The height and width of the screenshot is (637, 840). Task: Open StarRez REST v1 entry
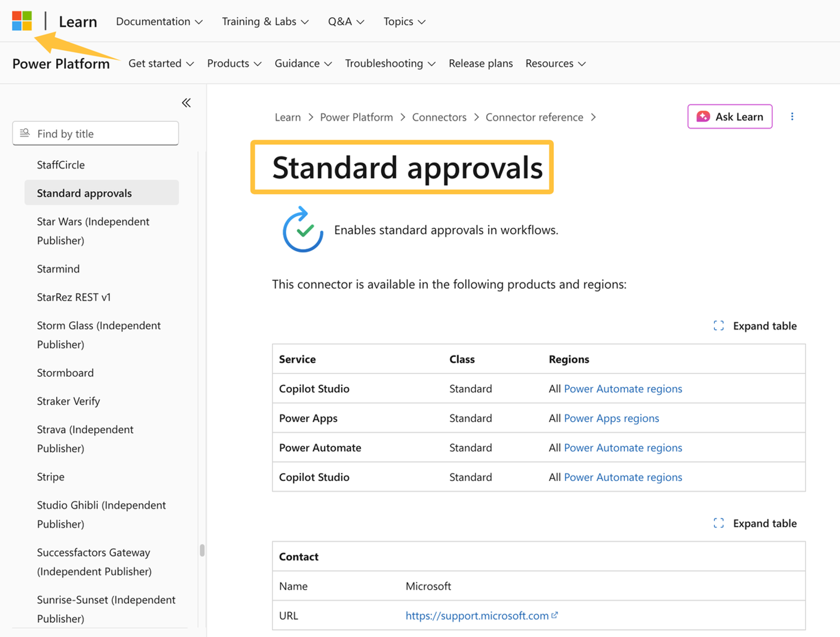coord(73,297)
